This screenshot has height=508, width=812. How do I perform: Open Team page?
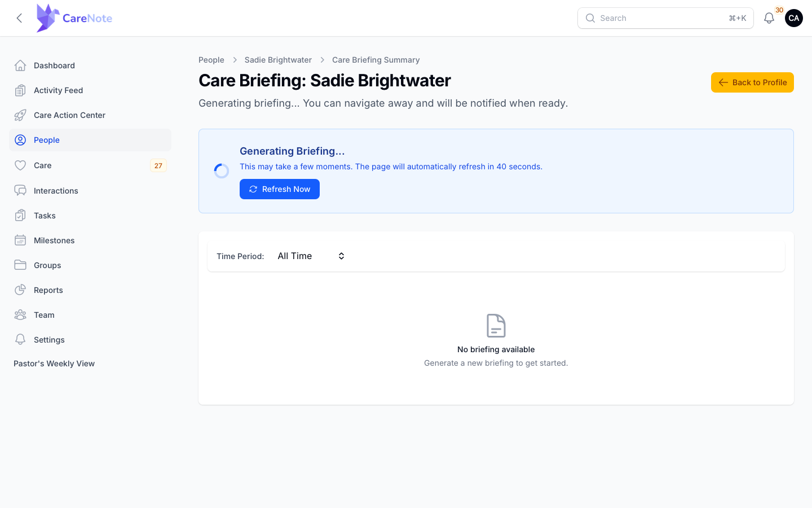pos(90,315)
